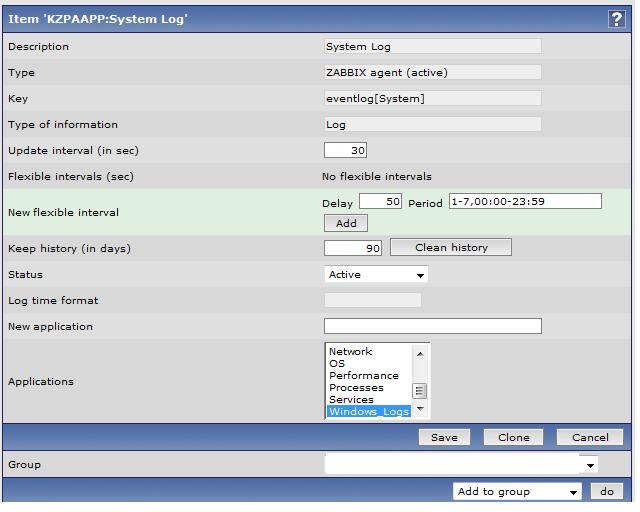The height and width of the screenshot is (512, 640).
Task: Expand the Group dropdown
Action: (461, 465)
